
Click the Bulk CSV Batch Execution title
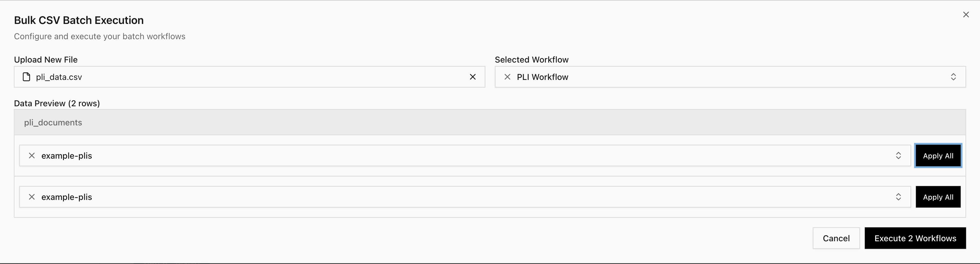(x=78, y=20)
